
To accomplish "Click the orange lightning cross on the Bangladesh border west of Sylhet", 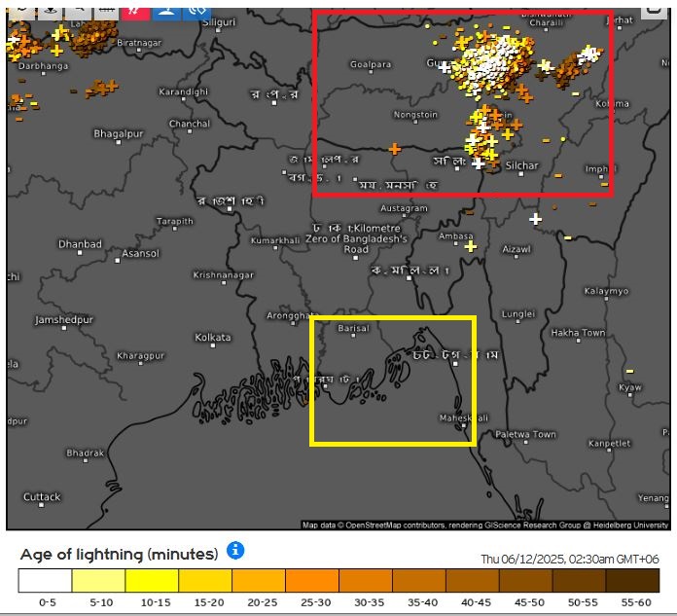I will pos(394,149).
